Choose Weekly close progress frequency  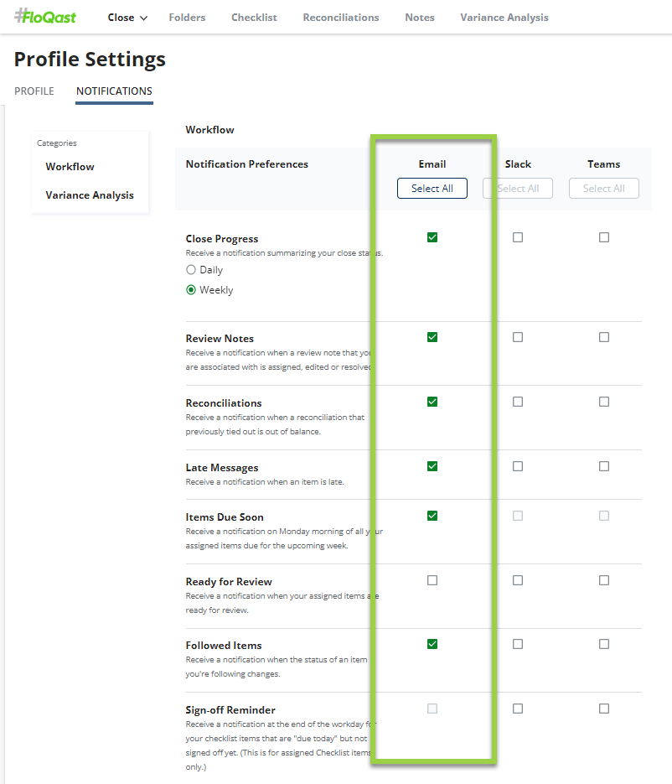click(x=191, y=290)
